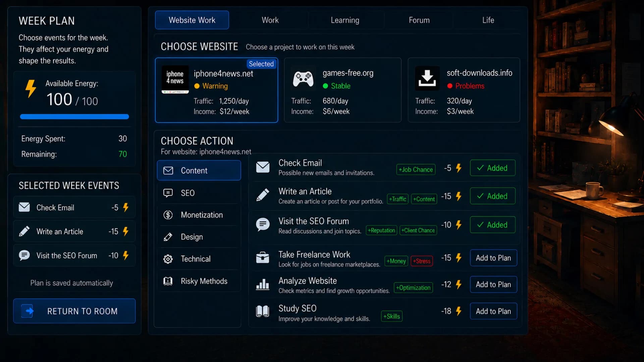Click the pencil icon in selected Write an Article event
The image size is (644, 362).
click(x=24, y=231)
